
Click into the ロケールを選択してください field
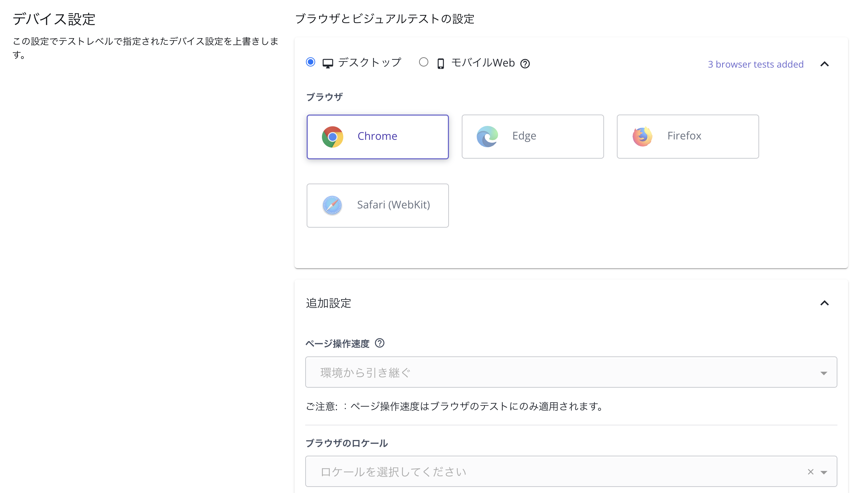pos(571,471)
